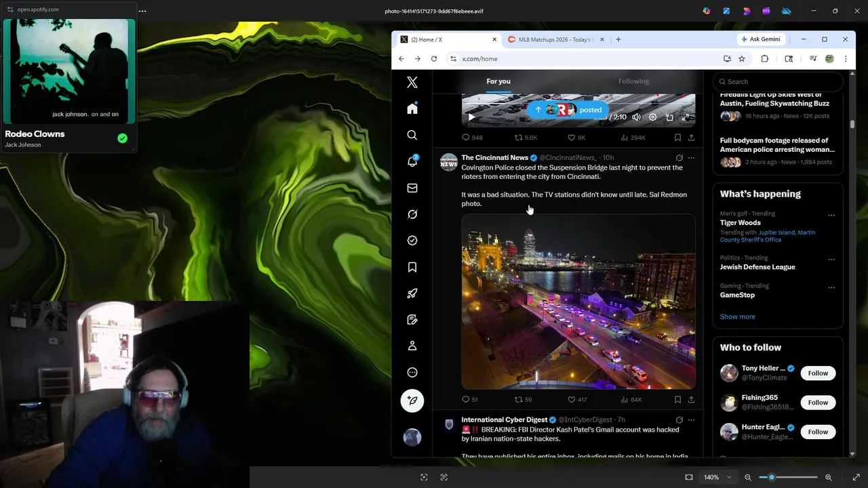Viewport: 868px width, 488px height.
Task: Open Profile person icon in X sidebar
Action: (x=412, y=346)
